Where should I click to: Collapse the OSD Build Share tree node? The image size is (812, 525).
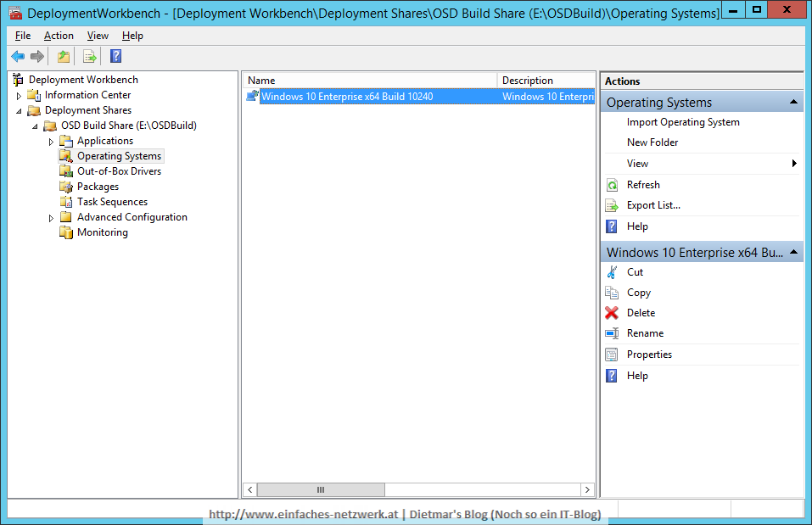pyautogui.click(x=36, y=126)
